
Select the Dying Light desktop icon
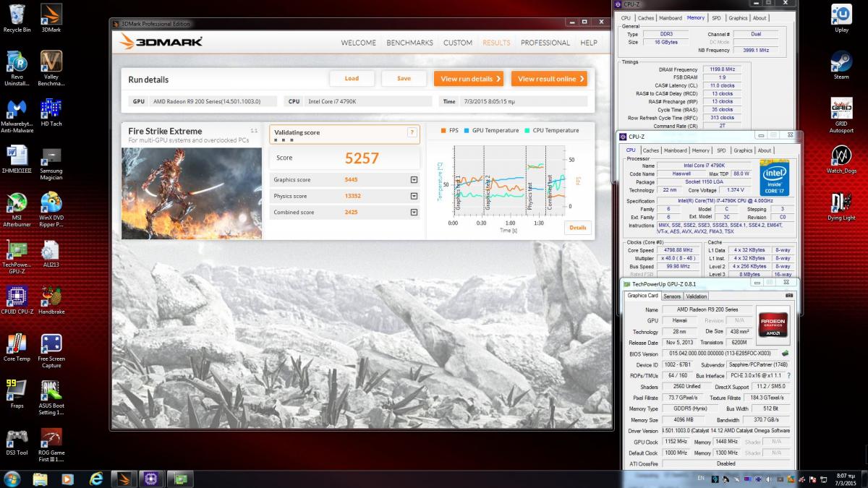(841, 207)
